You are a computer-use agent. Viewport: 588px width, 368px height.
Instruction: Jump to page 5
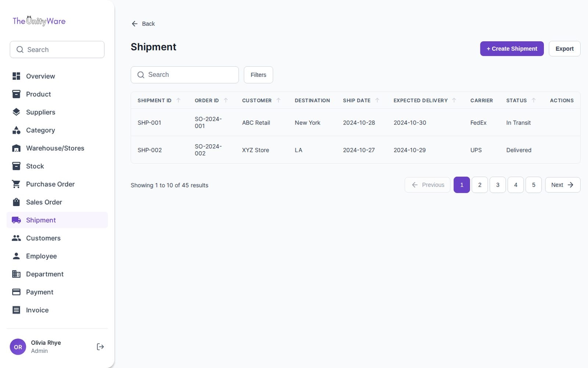[x=534, y=185]
